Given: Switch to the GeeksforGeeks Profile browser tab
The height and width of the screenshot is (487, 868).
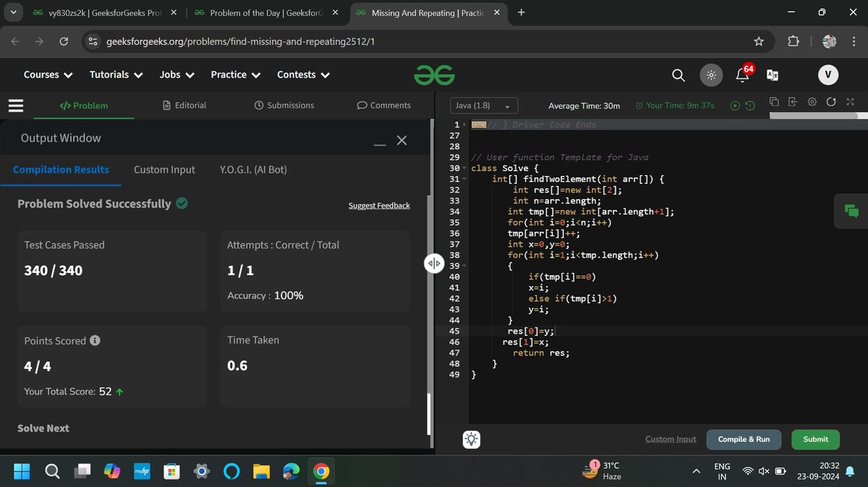Looking at the screenshot, I should [x=106, y=13].
